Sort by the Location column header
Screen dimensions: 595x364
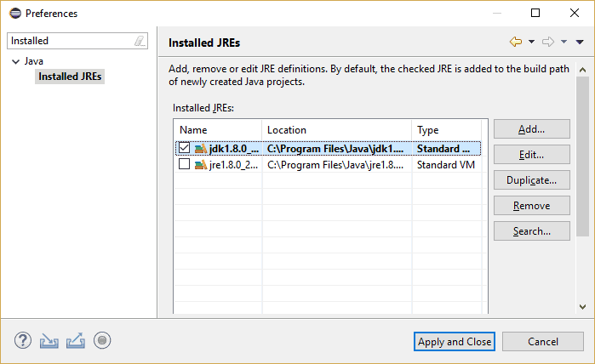[x=336, y=130]
